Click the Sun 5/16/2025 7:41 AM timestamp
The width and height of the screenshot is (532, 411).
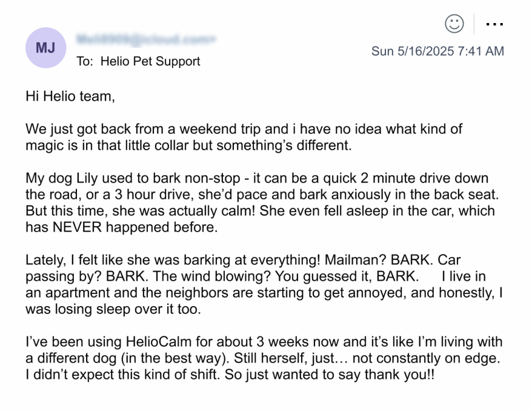tap(437, 51)
